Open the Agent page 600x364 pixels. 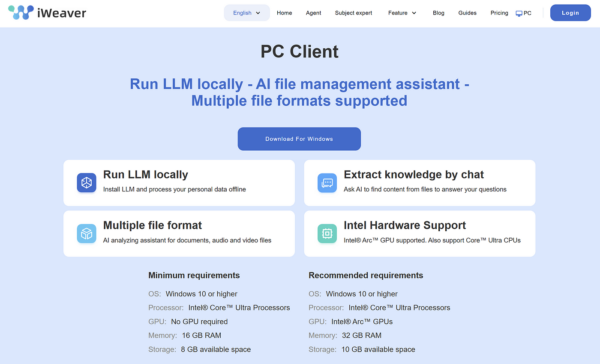313,13
